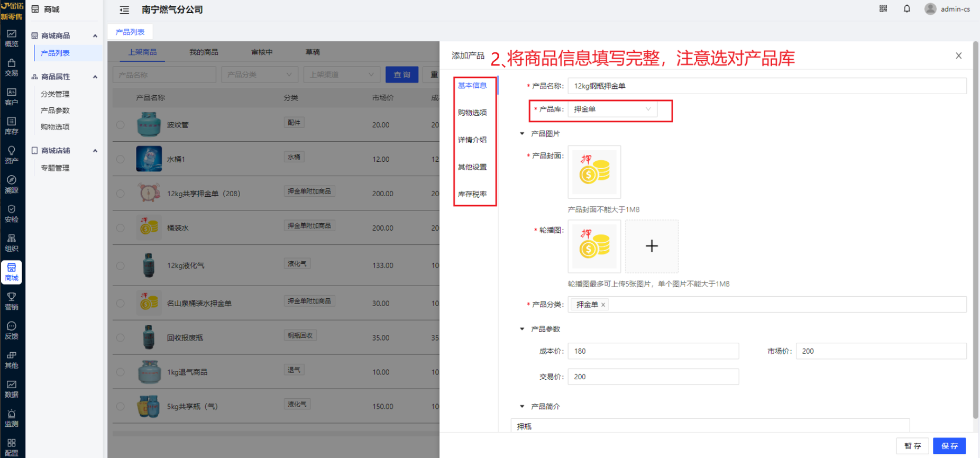
Task: Click the 交易价 input showing 200
Action: [x=653, y=377]
